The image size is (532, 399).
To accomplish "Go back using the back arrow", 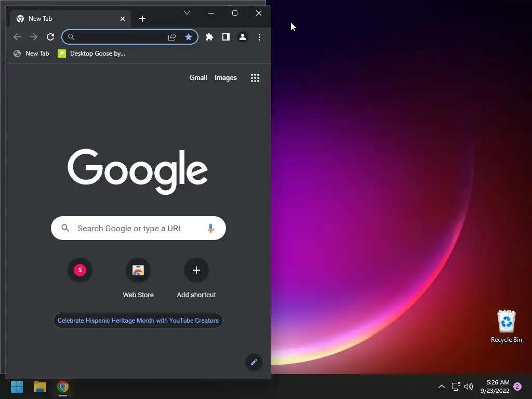I will pos(17,37).
